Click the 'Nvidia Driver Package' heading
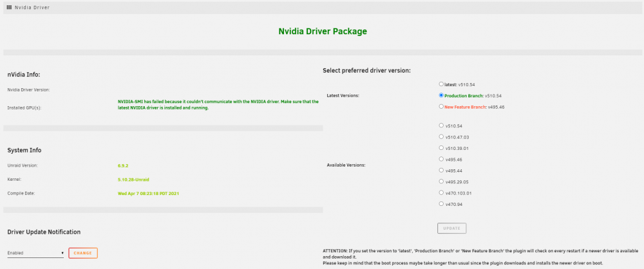The image size is (644, 269). tap(323, 32)
